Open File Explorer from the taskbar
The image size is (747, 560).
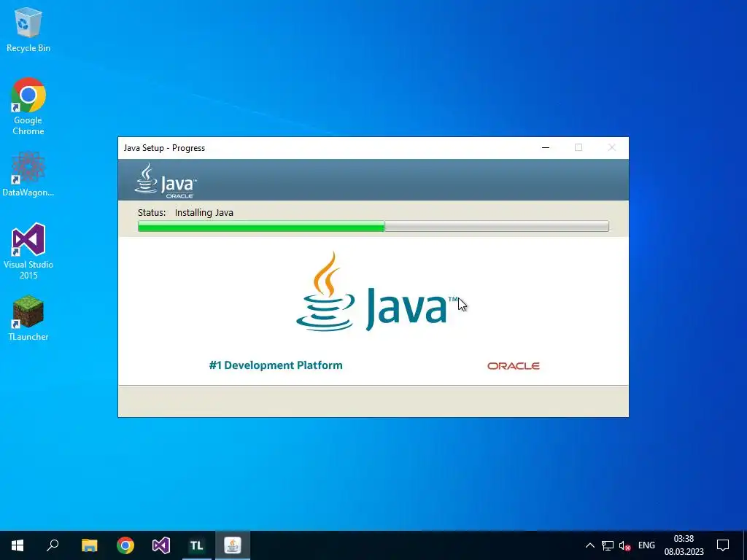(x=89, y=545)
